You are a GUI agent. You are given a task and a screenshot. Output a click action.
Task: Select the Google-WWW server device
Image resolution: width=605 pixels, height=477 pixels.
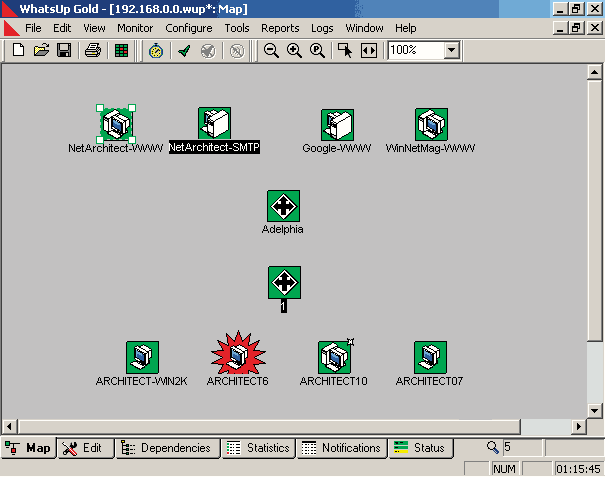pyautogui.click(x=336, y=125)
